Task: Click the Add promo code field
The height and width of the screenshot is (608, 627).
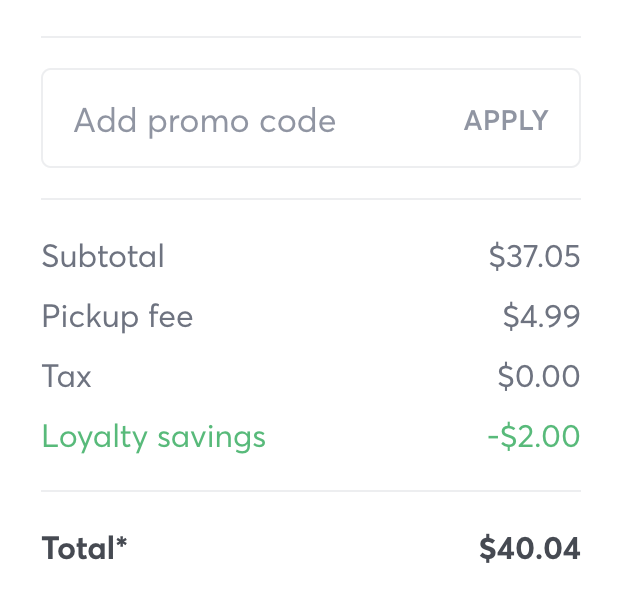Action: tap(250, 121)
